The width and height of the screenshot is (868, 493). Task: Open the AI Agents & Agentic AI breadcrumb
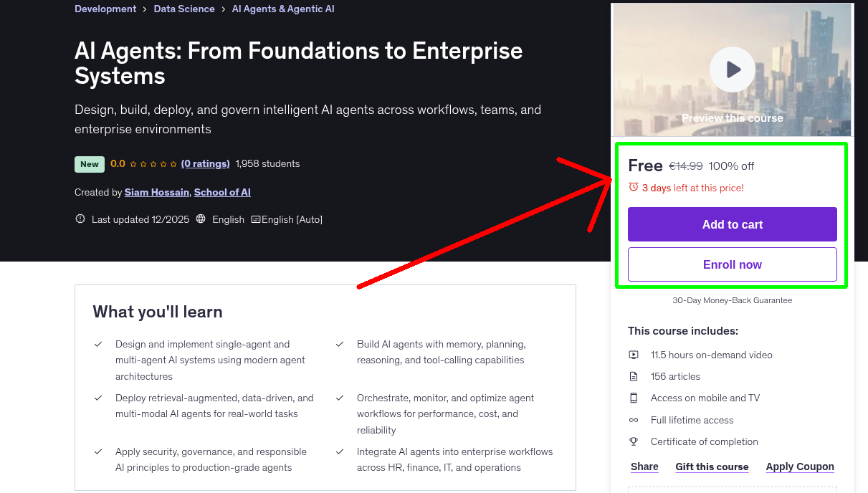pyautogui.click(x=282, y=9)
